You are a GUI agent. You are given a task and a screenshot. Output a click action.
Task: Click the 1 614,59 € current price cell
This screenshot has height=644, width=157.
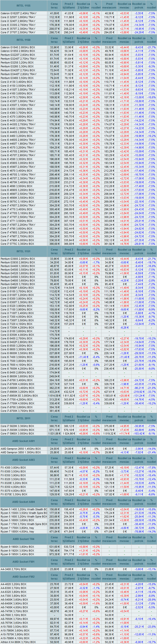54,396
